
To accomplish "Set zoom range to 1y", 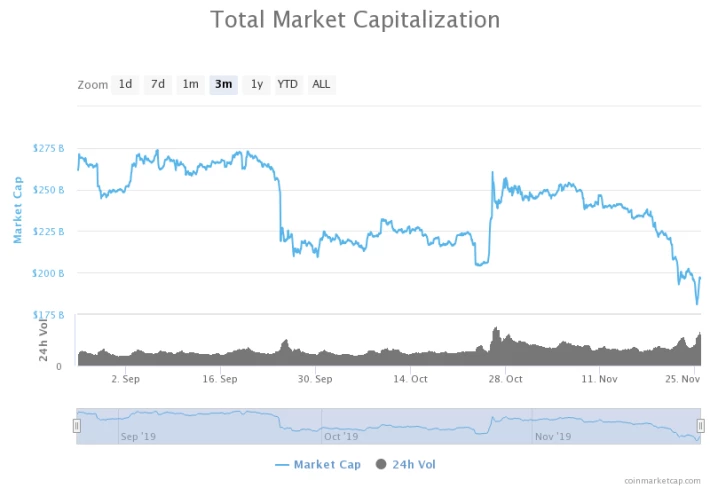I will pyautogui.click(x=257, y=85).
